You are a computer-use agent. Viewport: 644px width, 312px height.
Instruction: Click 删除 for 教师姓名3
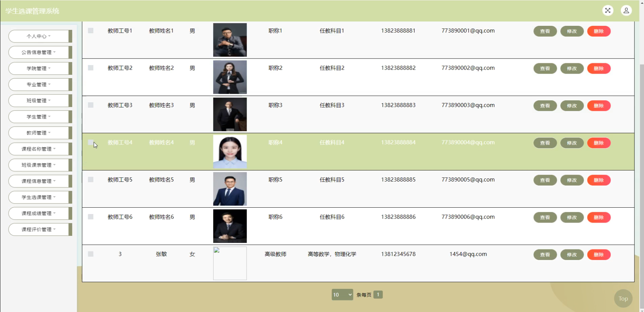pos(599,106)
